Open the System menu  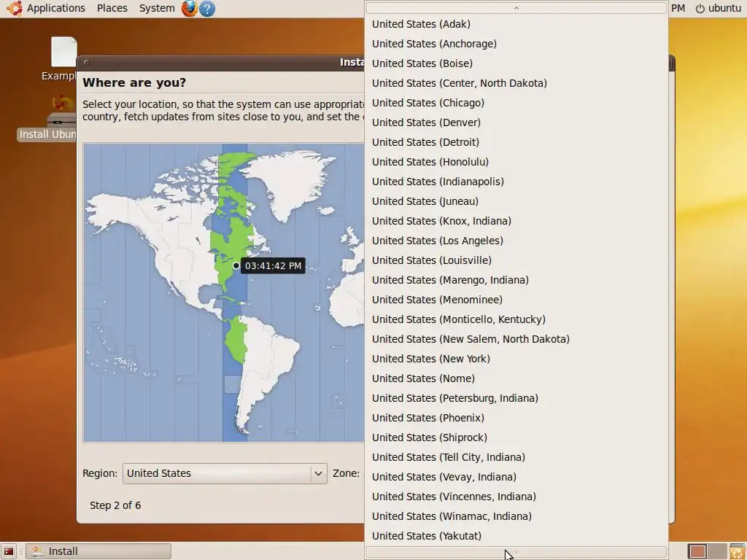coord(157,8)
